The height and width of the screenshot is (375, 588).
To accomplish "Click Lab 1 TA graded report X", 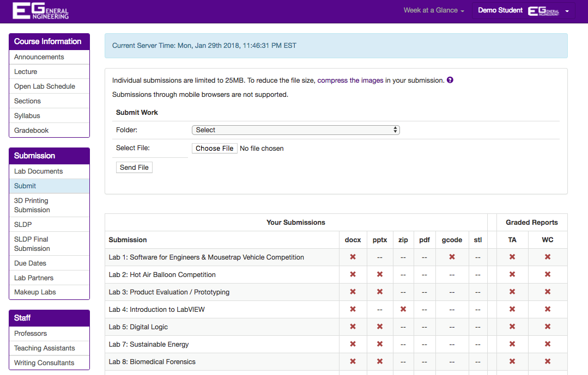I will 512,257.
